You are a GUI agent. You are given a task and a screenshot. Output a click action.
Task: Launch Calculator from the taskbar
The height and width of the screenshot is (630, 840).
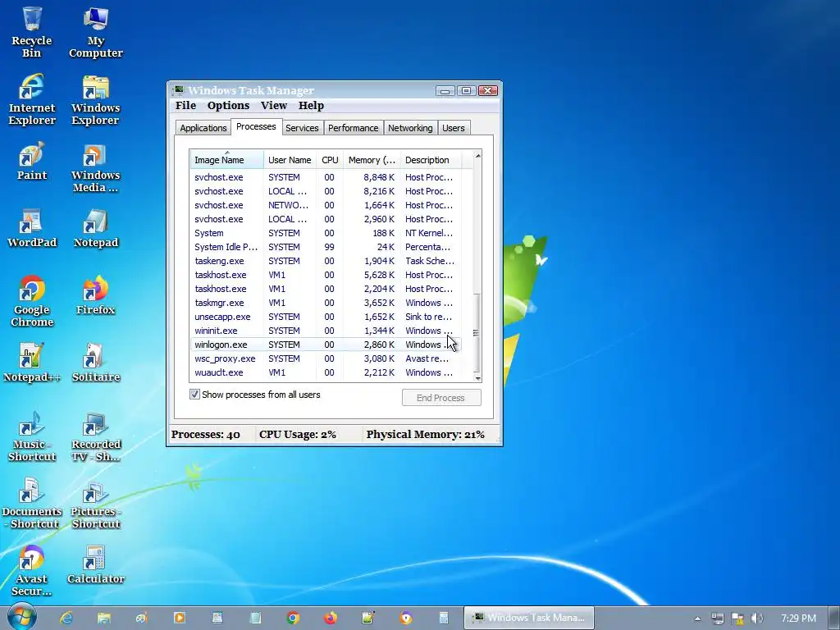coord(444,618)
